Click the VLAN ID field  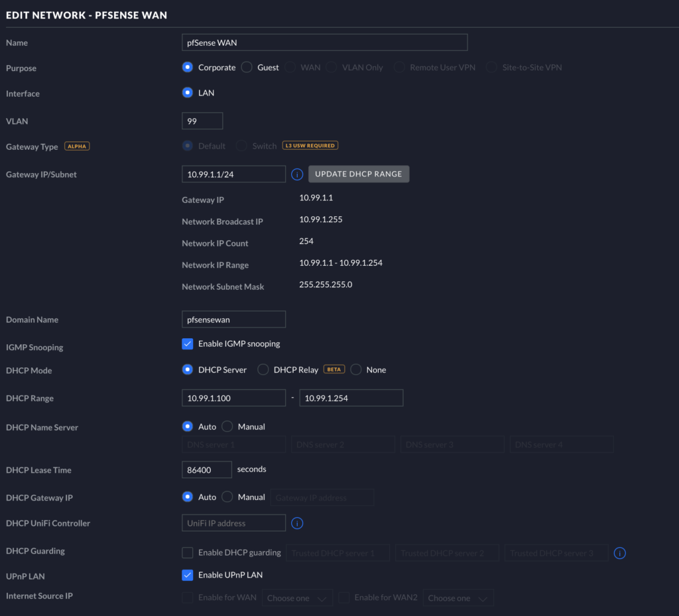(x=202, y=121)
